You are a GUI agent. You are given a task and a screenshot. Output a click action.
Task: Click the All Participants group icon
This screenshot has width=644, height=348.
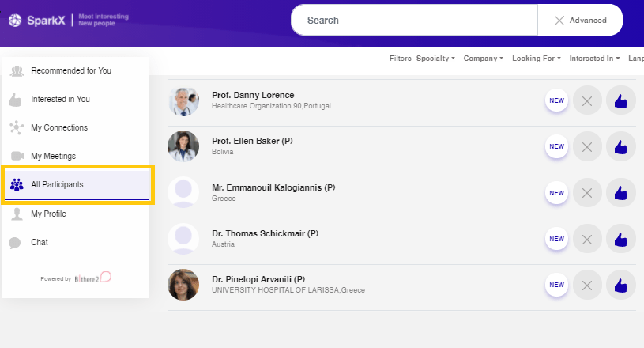tap(17, 185)
